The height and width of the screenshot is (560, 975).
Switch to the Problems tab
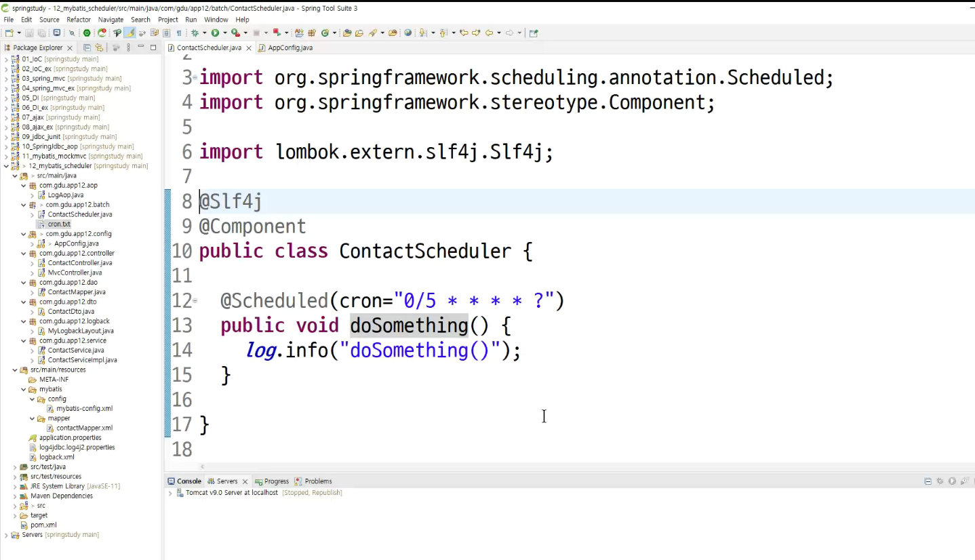coord(313,481)
